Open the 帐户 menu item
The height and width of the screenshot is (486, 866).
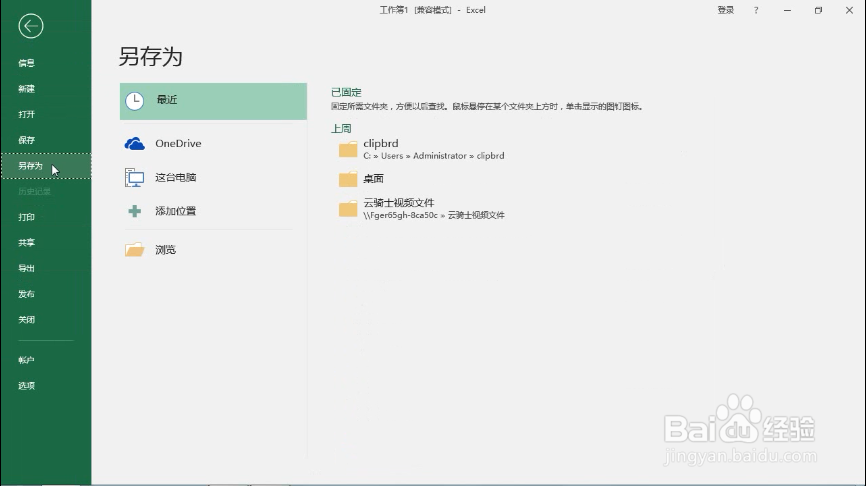[x=27, y=360]
